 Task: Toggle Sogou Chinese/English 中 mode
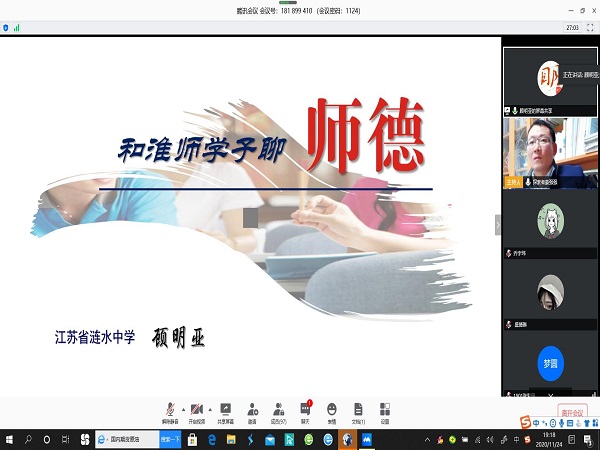tap(536, 423)
